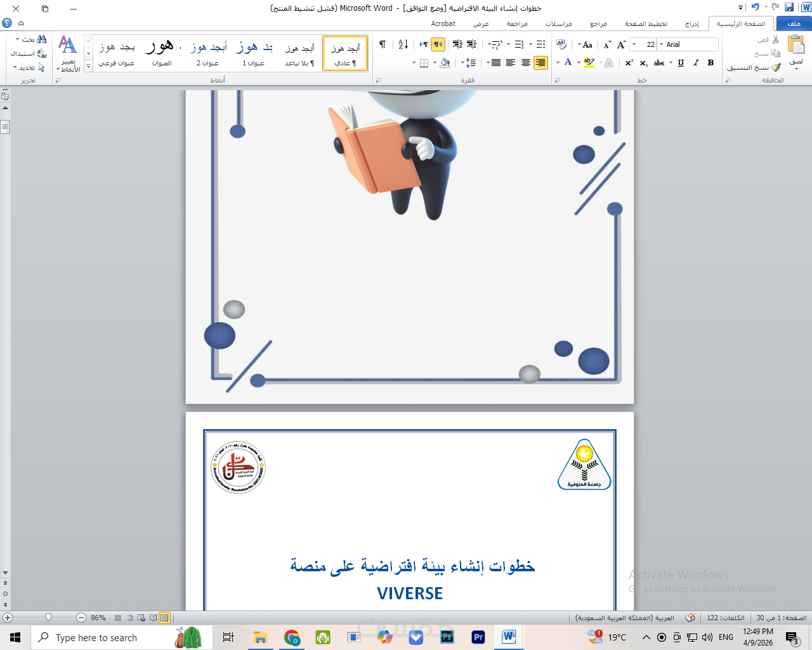
Task: Click the Clear Formatting eraser icon
Action: tap(561, 44)
